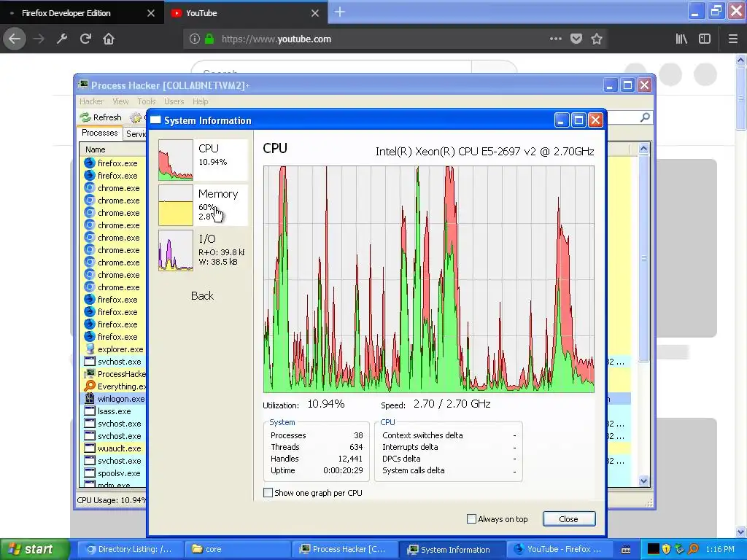This screenshot has height=560, width=747.
Task: Open Firefox hamburger menu
Action: [x=732, y=39]
